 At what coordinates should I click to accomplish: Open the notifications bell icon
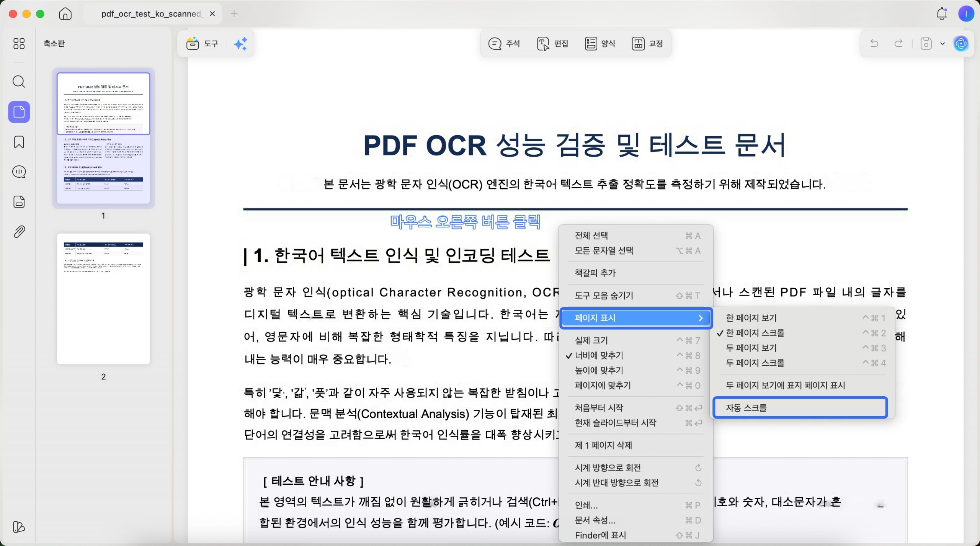click(942, 14)
